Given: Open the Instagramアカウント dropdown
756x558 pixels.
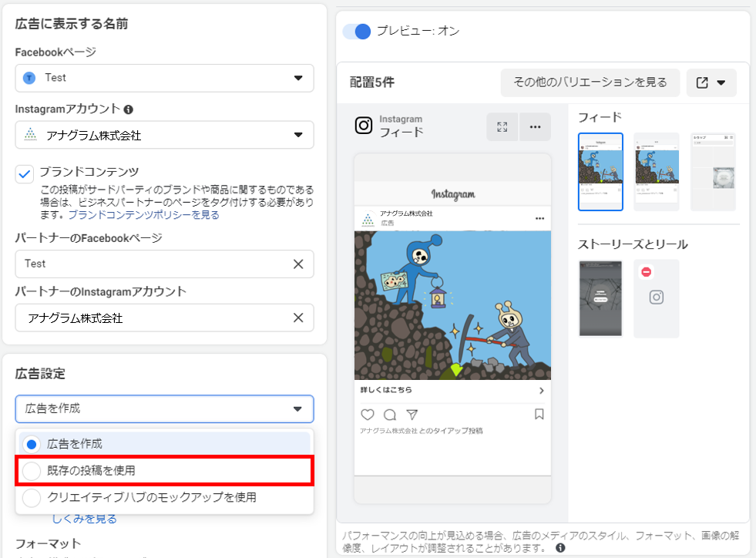Looking at the screenshot, I should pyautogui.click(x=164, y=135).
